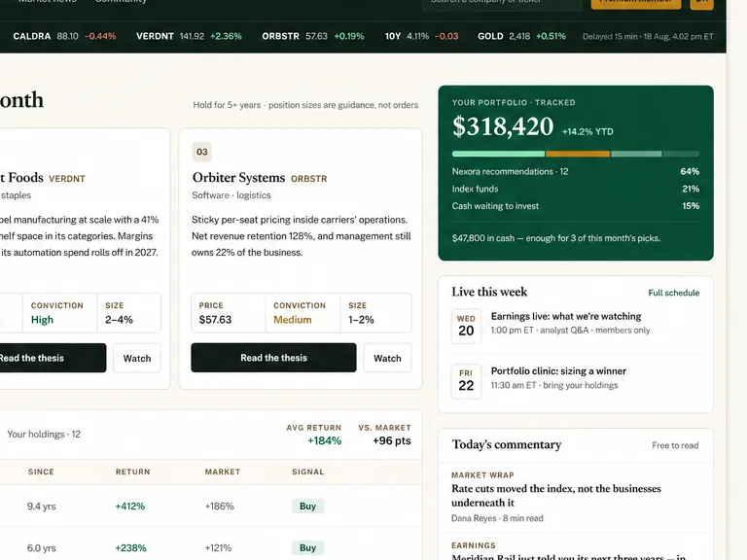
Task: Click the $318,420 portfolio value
Action: 503,126
